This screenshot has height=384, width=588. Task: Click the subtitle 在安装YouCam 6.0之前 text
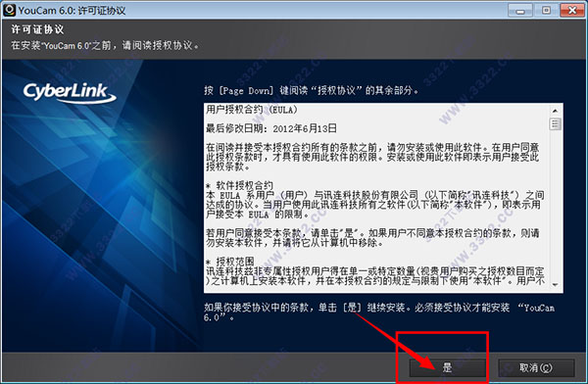coord(105,46)
